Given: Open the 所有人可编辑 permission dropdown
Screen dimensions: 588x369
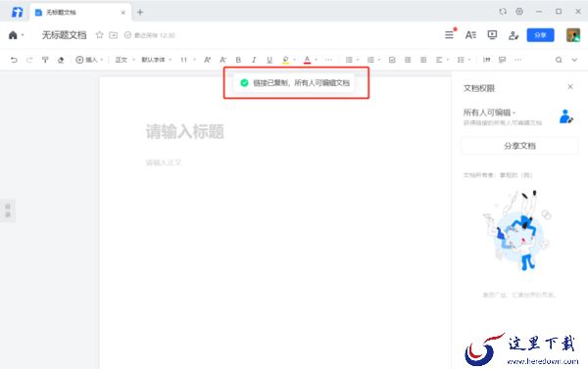Looking at the screenshot, I should [x=489, y=113].
